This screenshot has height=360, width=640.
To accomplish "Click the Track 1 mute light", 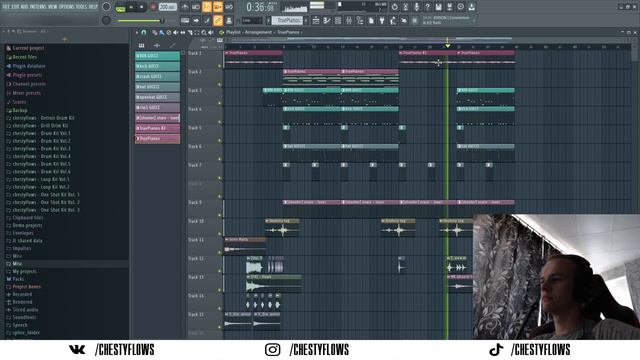I will (220, 66).
